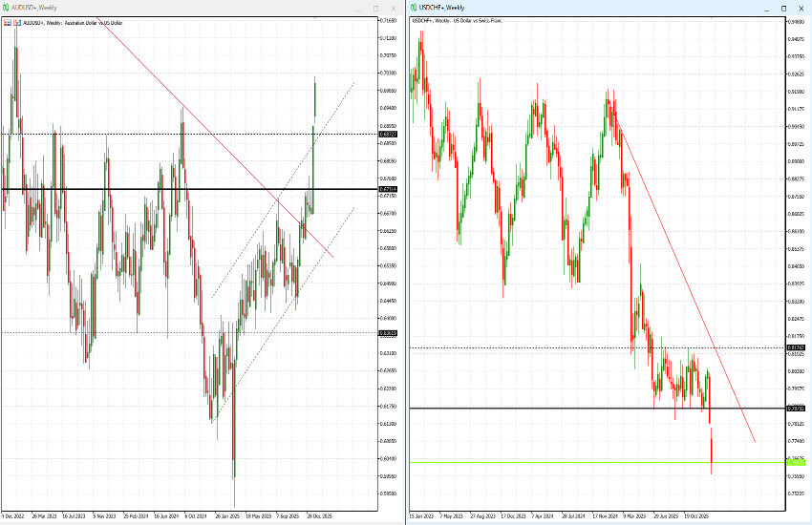This screenshot has width=812, height=525.
Task: Minimize the AUDUSD+ Weekly chart window
Action: (x=355, y=8)
